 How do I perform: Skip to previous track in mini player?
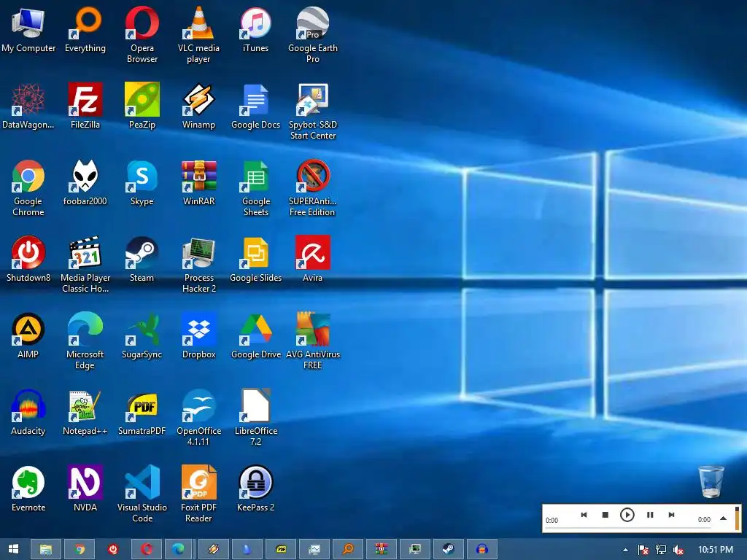coord(584,515)
